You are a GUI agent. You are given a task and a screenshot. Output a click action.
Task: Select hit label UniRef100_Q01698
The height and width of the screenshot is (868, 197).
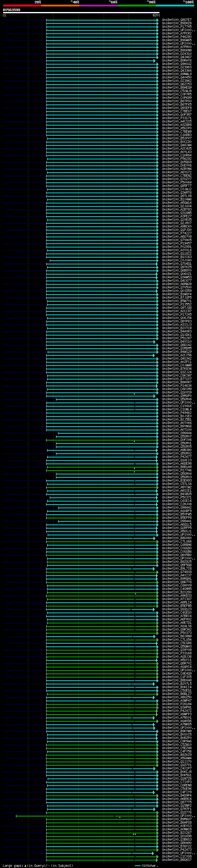pyautogui.click(x=177, y=836)
